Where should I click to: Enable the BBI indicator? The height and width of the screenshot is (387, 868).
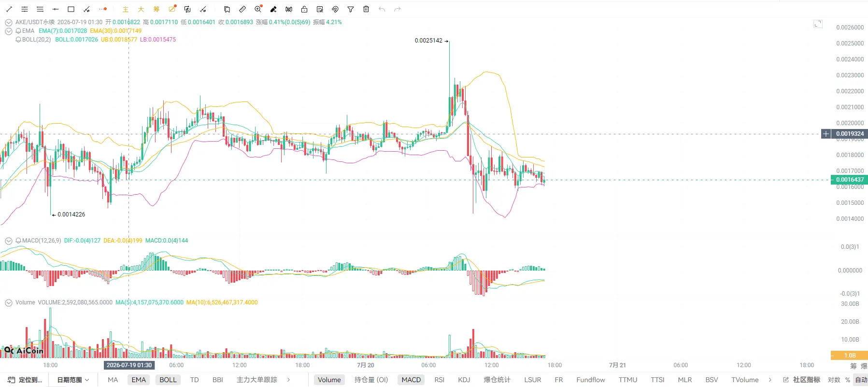click(218, 380)
